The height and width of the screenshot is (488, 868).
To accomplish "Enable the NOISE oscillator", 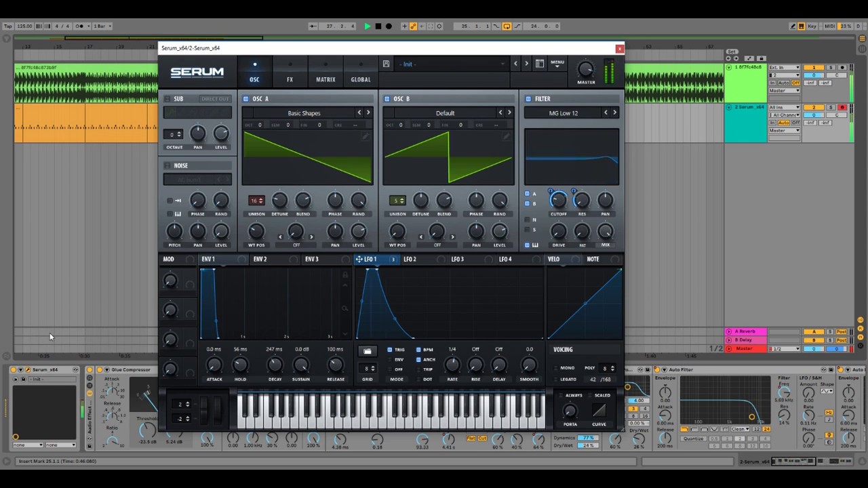I will pyautogui.click(x=167, y=165).
